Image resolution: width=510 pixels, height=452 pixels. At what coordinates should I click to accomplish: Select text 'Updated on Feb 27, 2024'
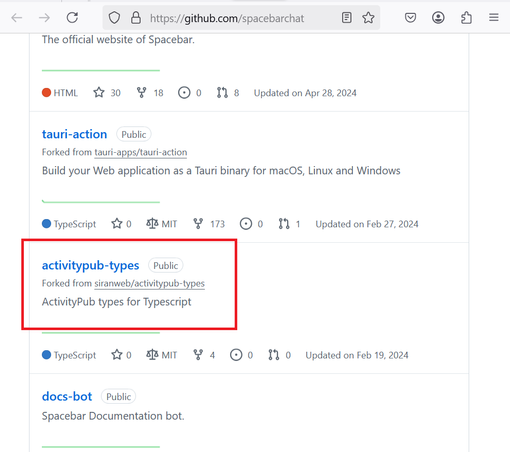[x=367, y=224]
